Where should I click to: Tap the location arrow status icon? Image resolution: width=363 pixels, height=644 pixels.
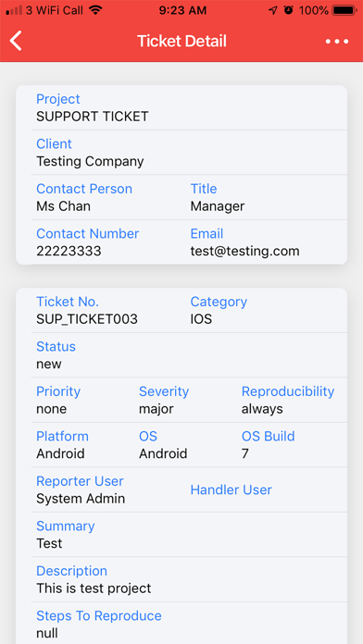pyautogui.click(x=273, y=10)
